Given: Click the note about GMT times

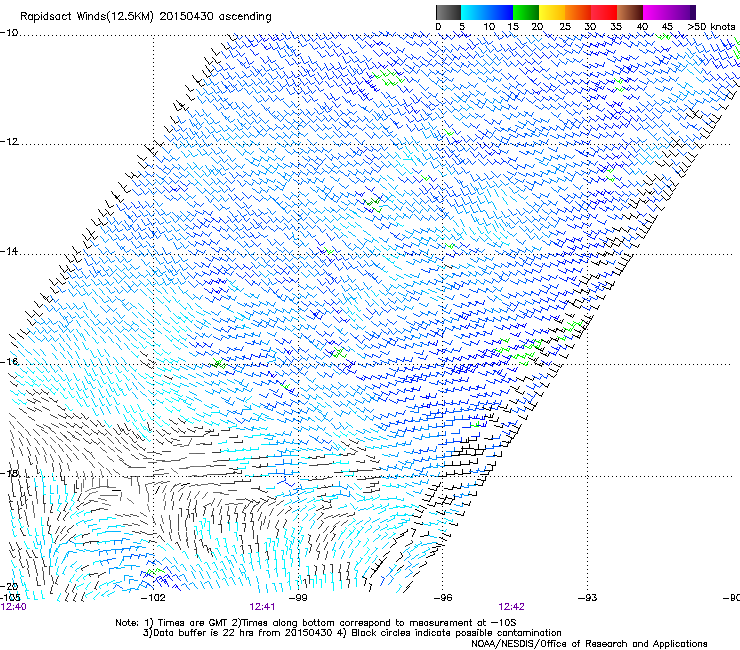Looking at the screenshot, I should pos(315,623).
